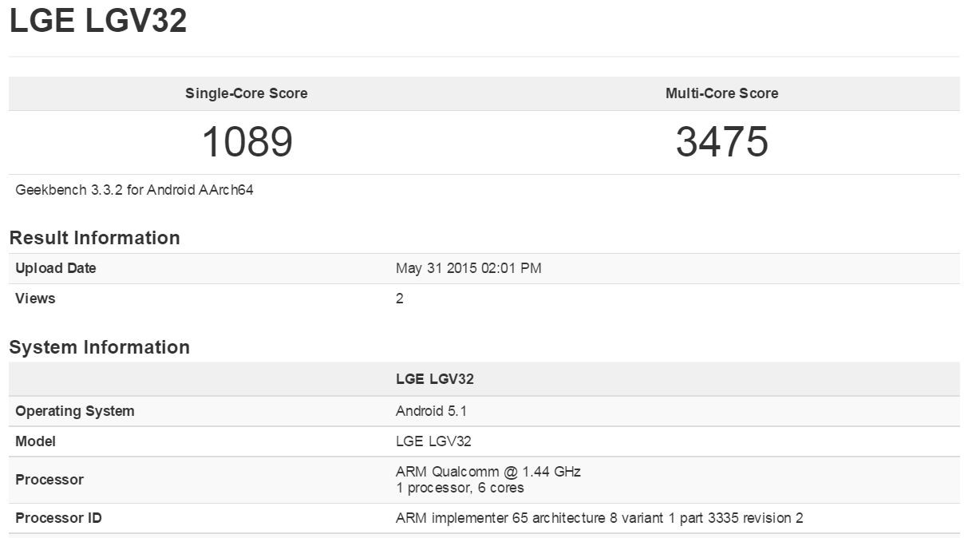This screenshot has width=980, height=538.
Task: Click the System Information section heading
Action: [x=99, y=347]
